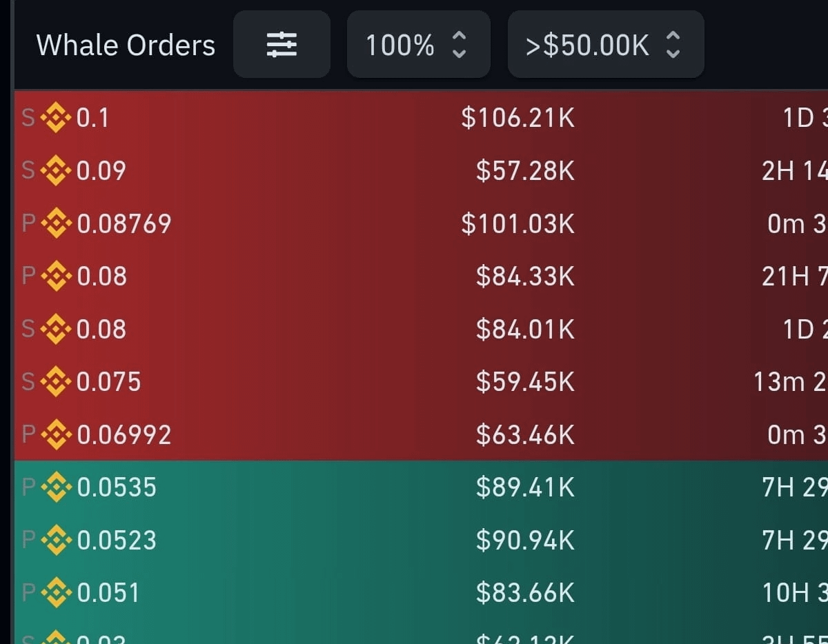This screenshot has width=828, height=644.
Task: Click the P market tag on the 0.0535 row
Action: pos(28,487)
